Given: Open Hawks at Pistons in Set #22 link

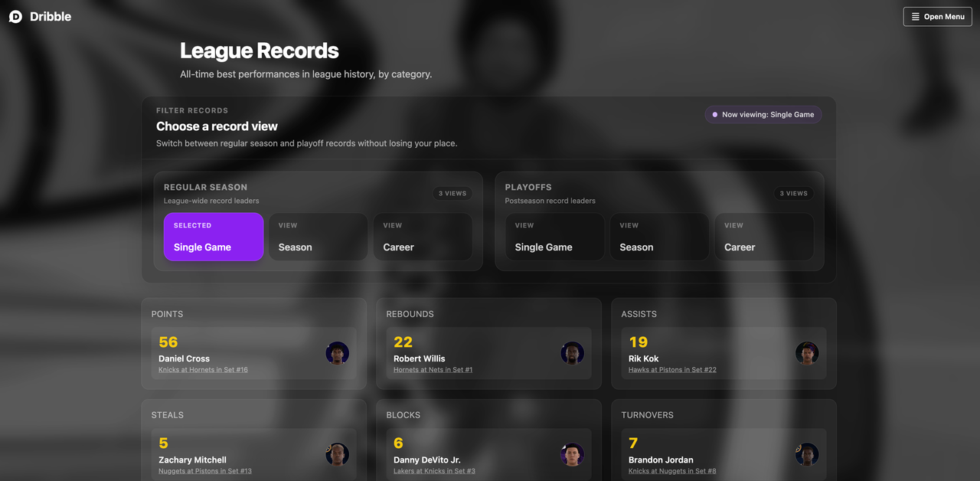Looking at the screenshot, I should pyautogui.click(x=672, y=370).
